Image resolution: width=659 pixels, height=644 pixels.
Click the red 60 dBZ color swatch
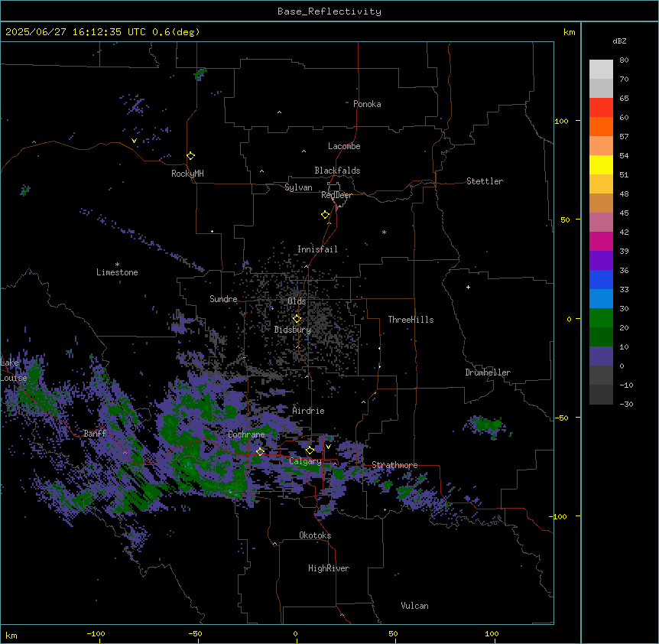pyautogui.click(x=601, y=108)
